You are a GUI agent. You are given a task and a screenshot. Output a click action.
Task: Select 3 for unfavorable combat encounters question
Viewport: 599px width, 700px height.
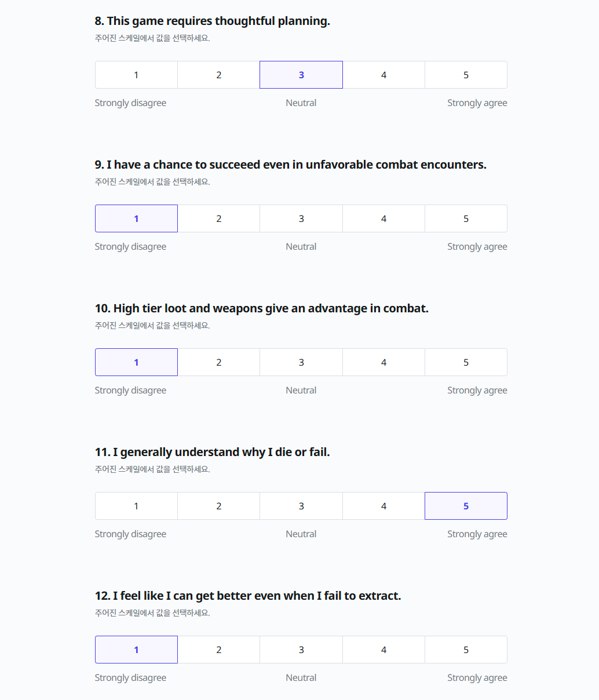pos(301,218)
